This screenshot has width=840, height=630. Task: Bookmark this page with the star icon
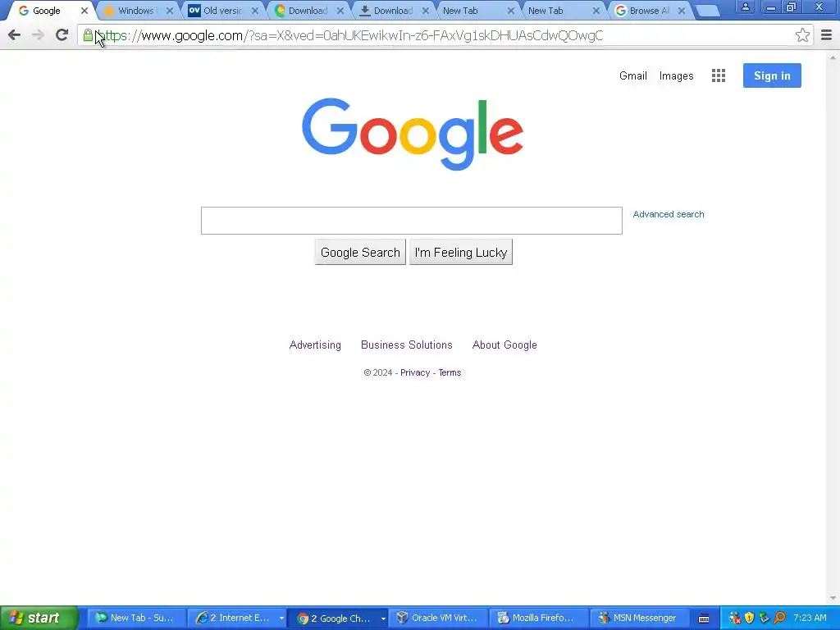802,35
